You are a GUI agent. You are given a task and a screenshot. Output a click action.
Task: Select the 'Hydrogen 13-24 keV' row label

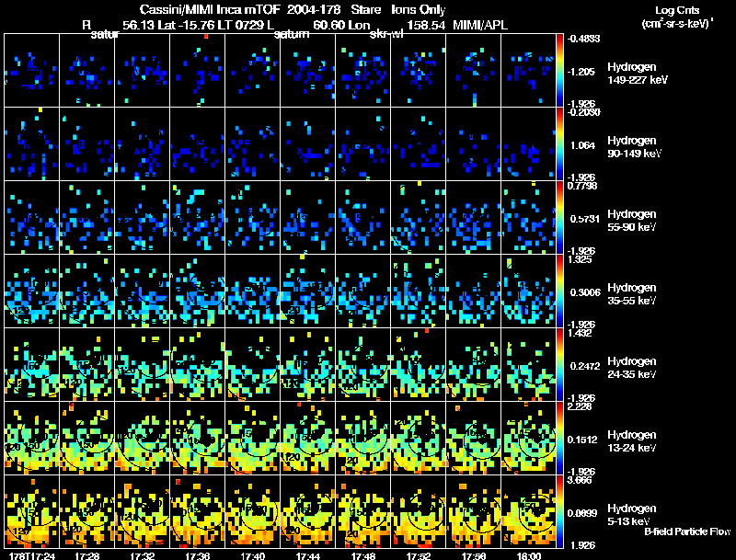tap(632, 441)
